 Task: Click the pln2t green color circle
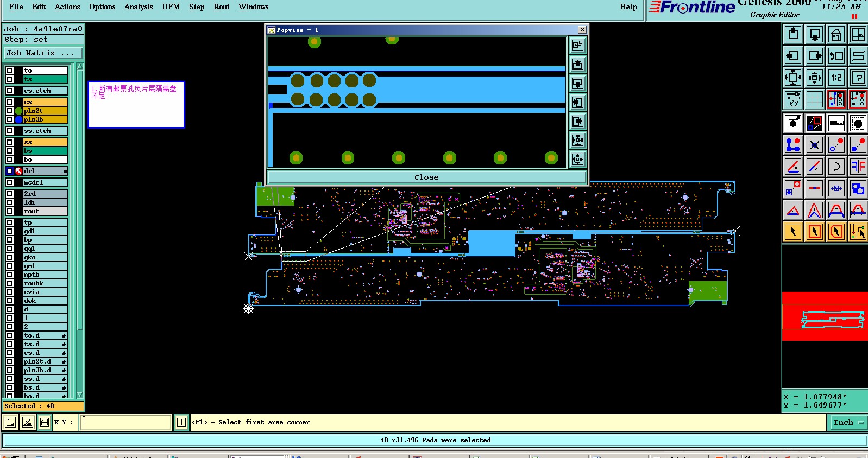pyautogui.click(x=18, y=111)
